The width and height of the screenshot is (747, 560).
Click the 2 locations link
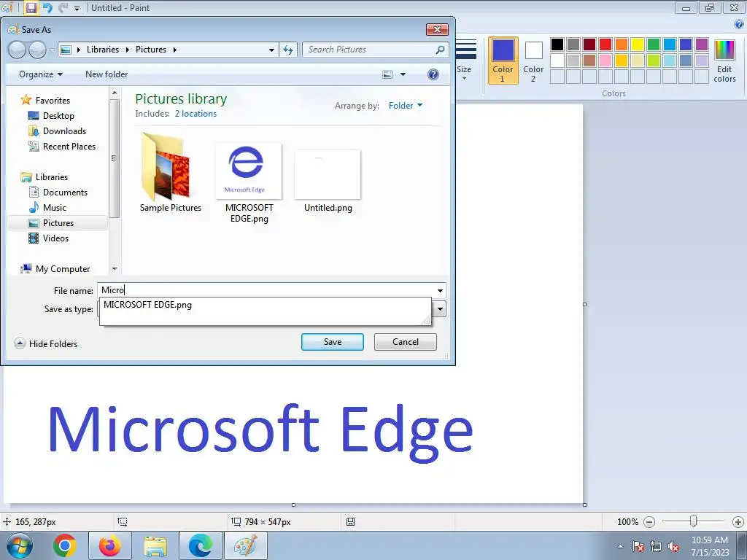coord(196,114)
